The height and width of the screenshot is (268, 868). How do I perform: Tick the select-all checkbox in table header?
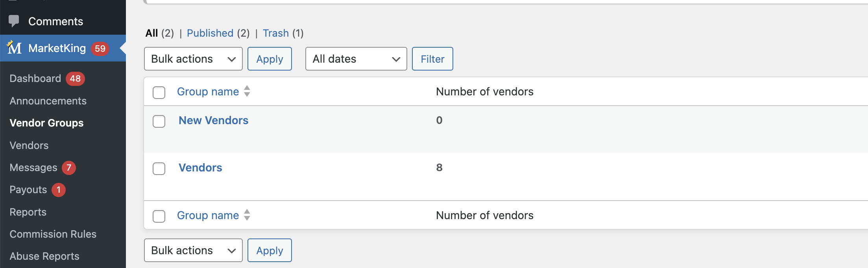pyautogui.click(x=159, y=92)
